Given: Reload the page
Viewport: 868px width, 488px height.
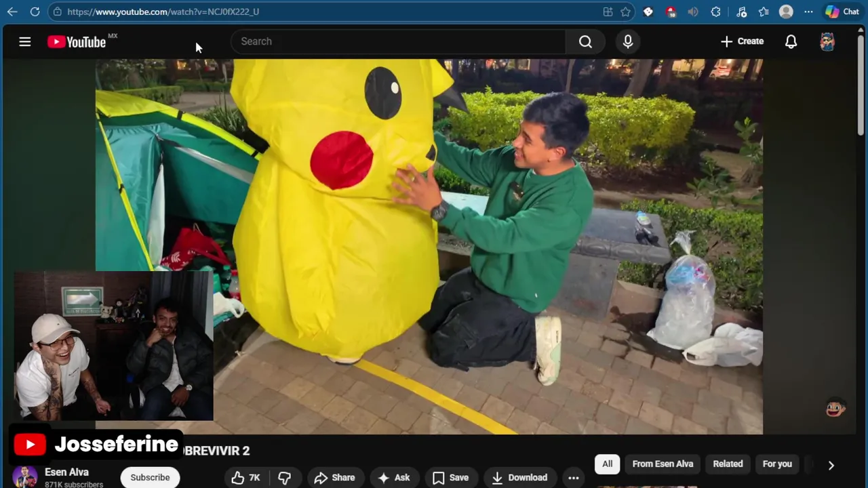Looking at the screenshot, I should click(x=35, y=12).
